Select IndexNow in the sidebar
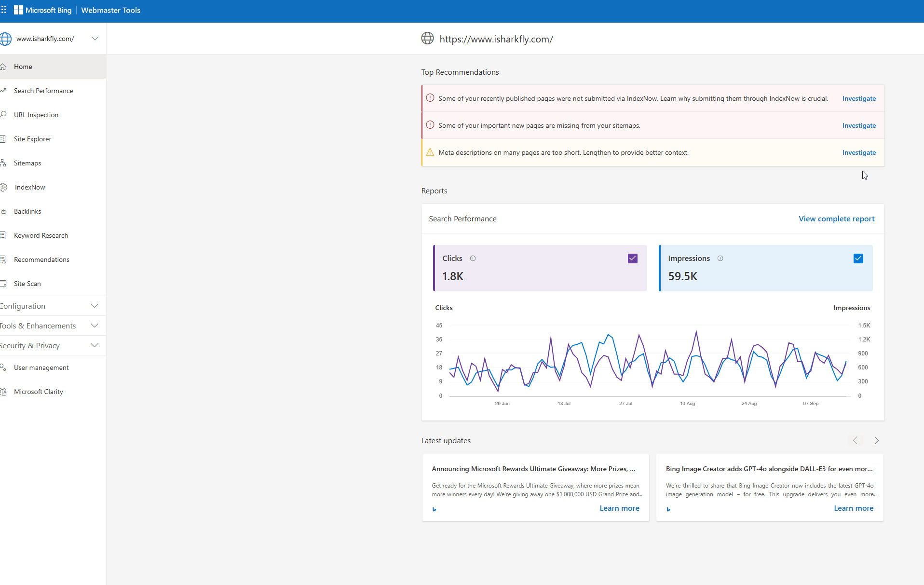924x585 pixels. [x=53, y=187]
